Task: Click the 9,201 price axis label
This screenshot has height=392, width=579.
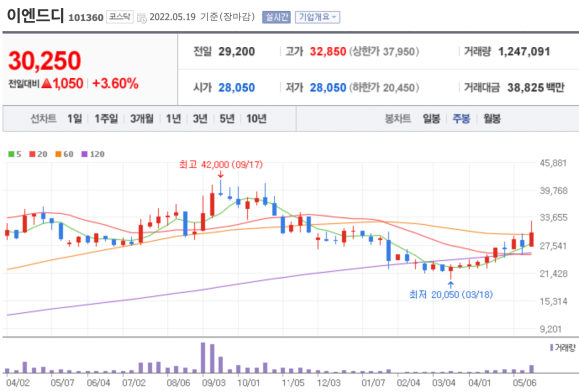Action: 551,329
